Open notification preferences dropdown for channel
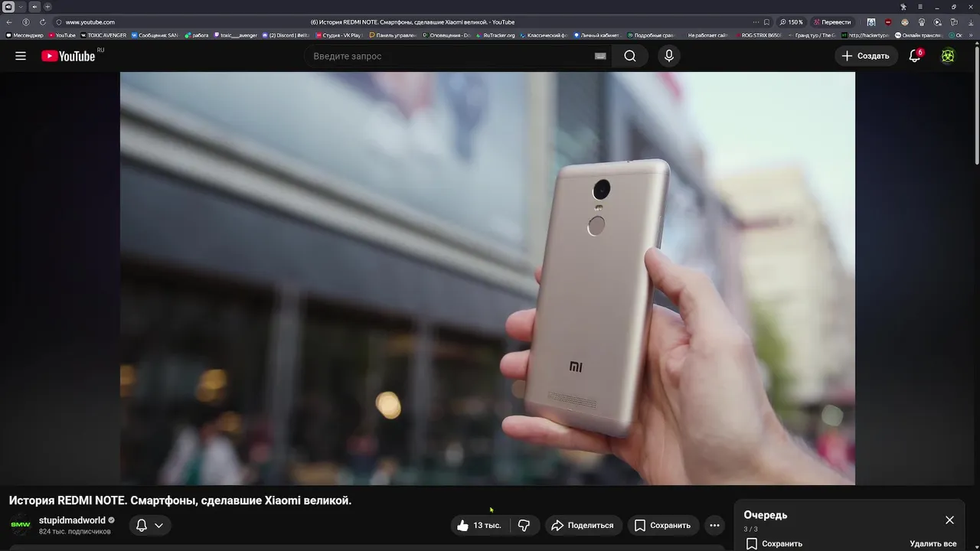980x551 pixels. coord(150,526)
